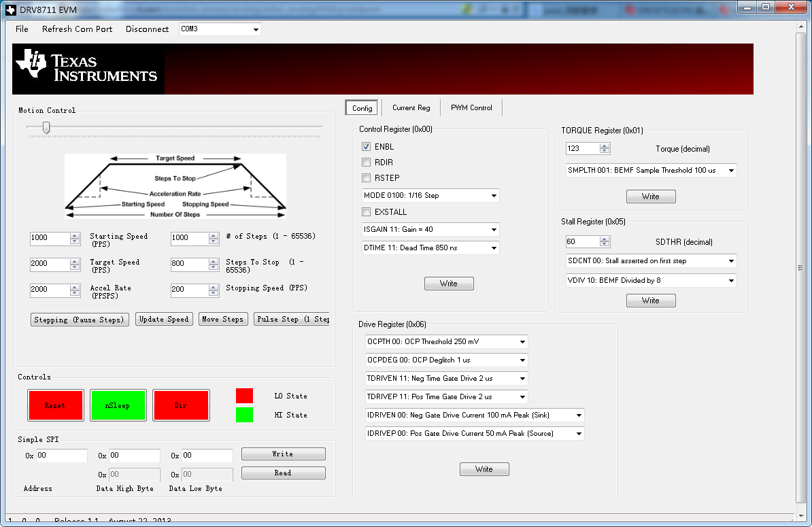Click the SPI Address hex input field
The width and height of the screenshot is (812, 527).
coord(61,456)
